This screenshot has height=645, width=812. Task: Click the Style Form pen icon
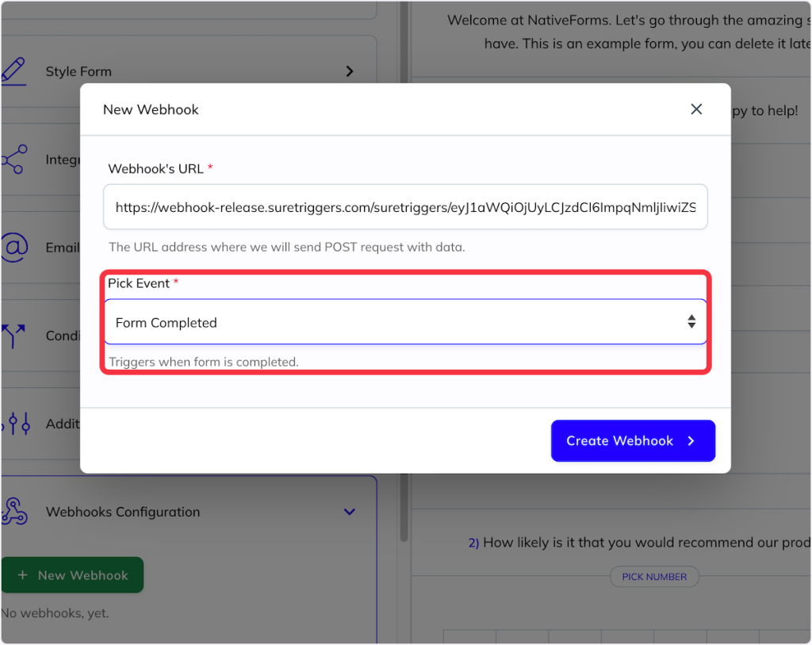pos(14,71)
